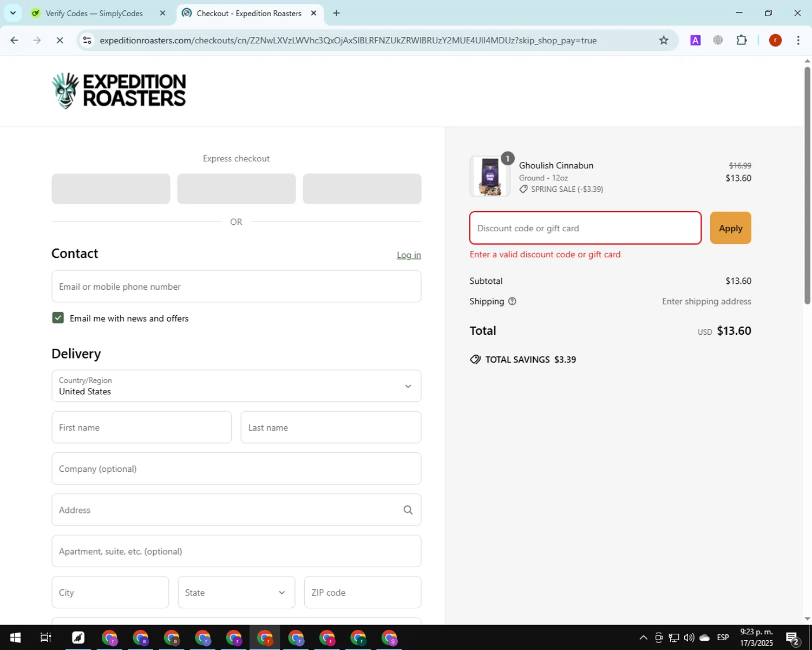Open a new browser tab
The image size is (812, 650).
point(336,13)
